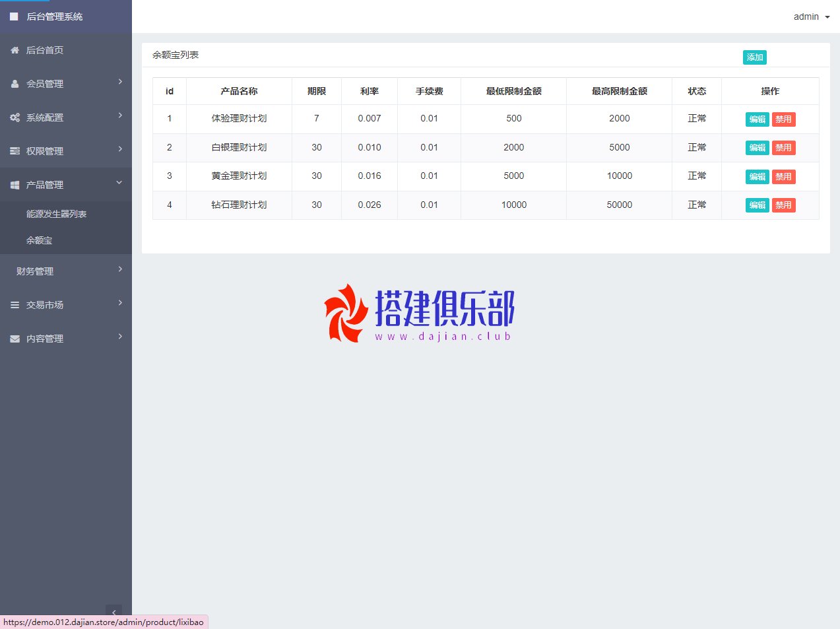Edit 白银理财计划 row
This screenshot has width=840, height=629.
click(x=758, y=148)
